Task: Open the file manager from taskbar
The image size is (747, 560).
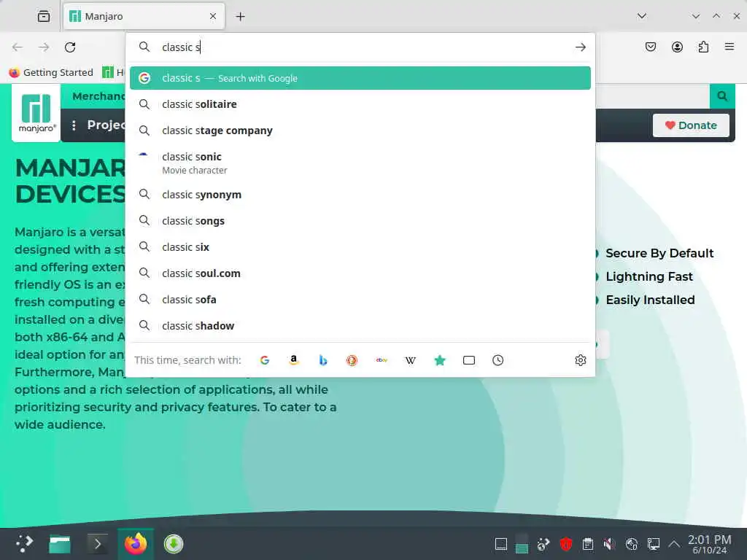Action: (60, 544)
